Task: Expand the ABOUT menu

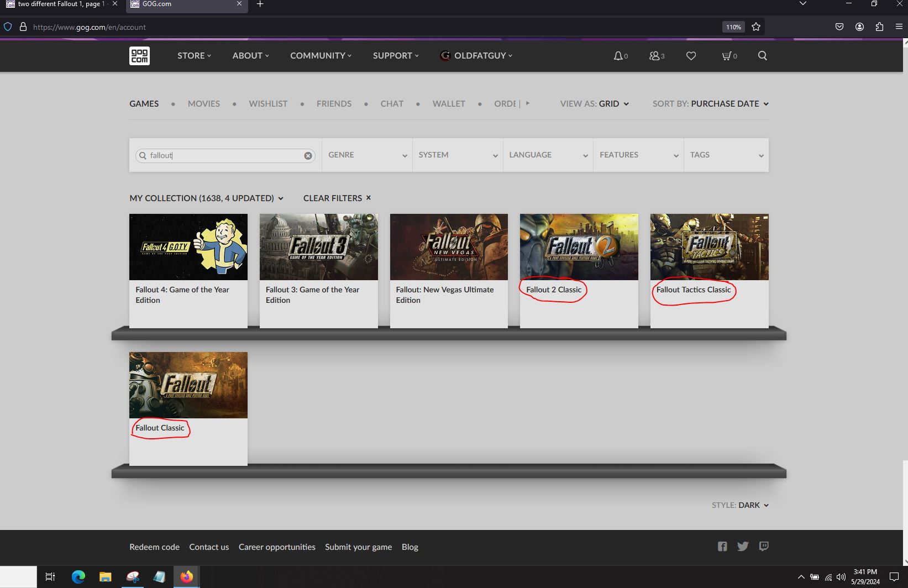Action: click(x=250, y=56)
